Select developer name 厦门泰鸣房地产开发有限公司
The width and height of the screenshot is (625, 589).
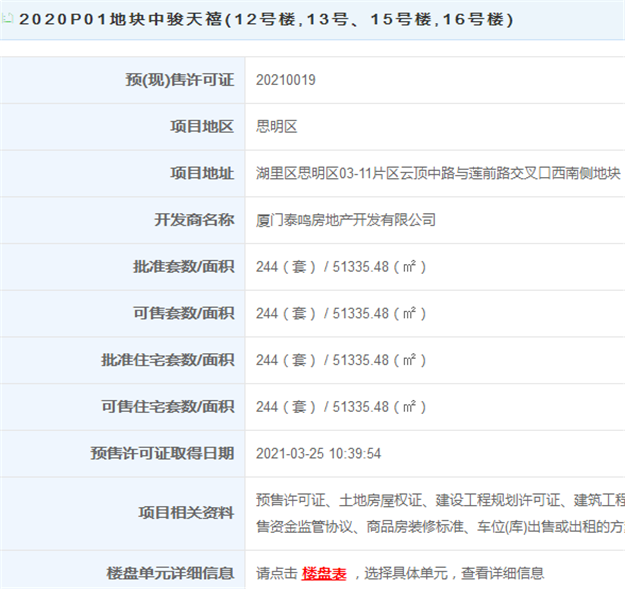(346, 220)
